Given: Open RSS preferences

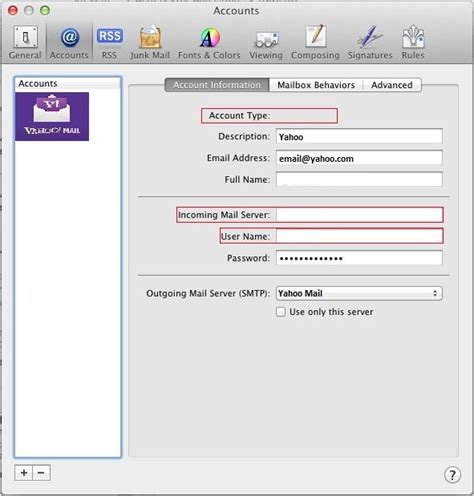Looking at the screenshot, I should click(109, 43).
